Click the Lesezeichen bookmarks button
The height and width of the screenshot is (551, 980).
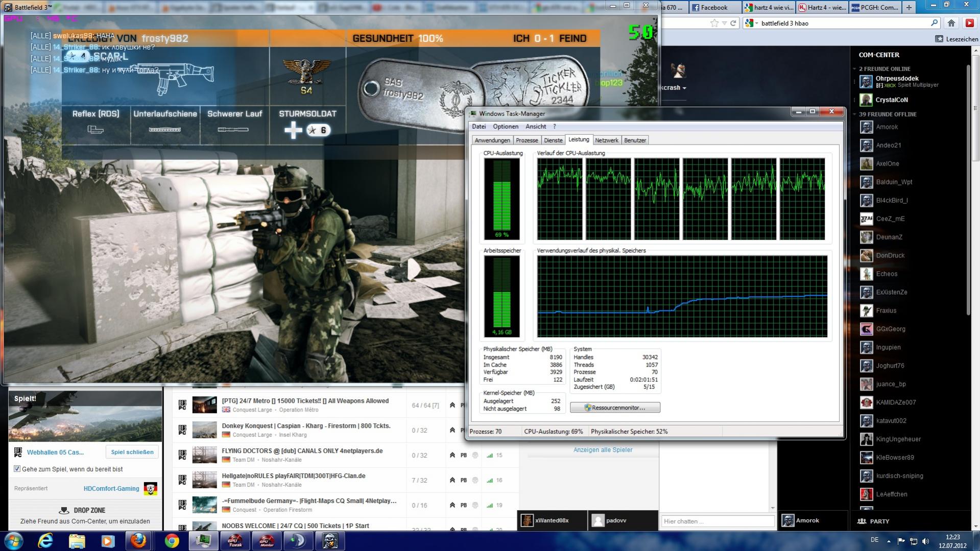957,39
